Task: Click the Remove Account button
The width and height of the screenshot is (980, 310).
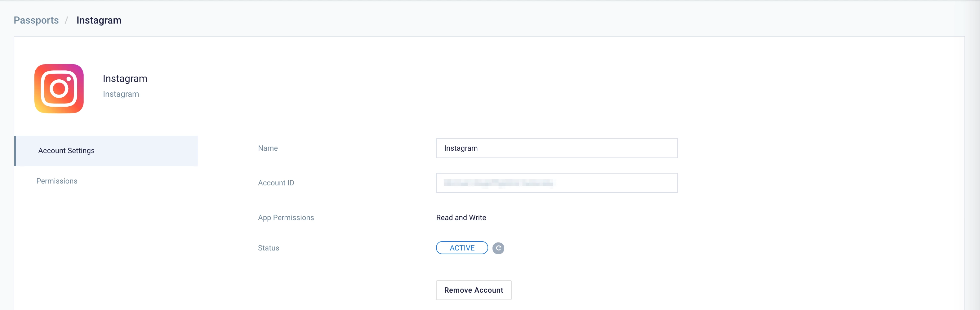Action: [474, 290]
